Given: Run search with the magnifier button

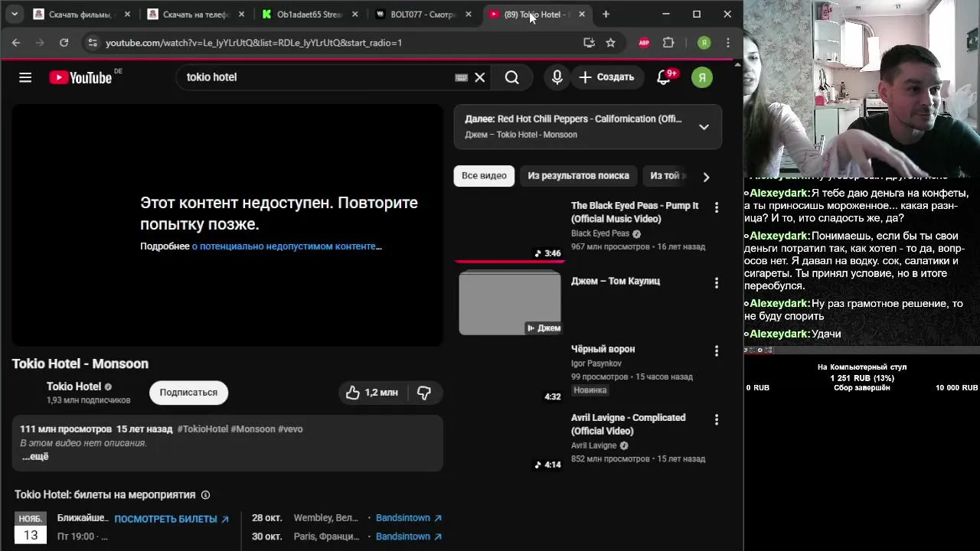Looking at the screenshot, I should point(512,77).
